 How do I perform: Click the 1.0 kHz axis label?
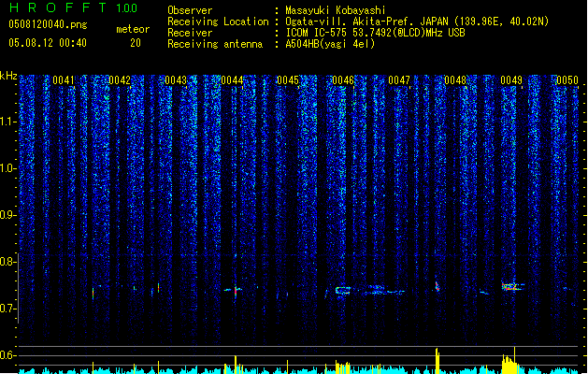point(8,168)
